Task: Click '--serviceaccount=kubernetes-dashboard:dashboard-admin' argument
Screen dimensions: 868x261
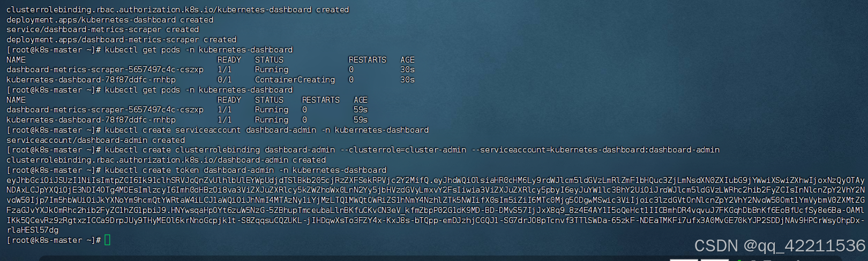Action: click(x=595, y=150)
